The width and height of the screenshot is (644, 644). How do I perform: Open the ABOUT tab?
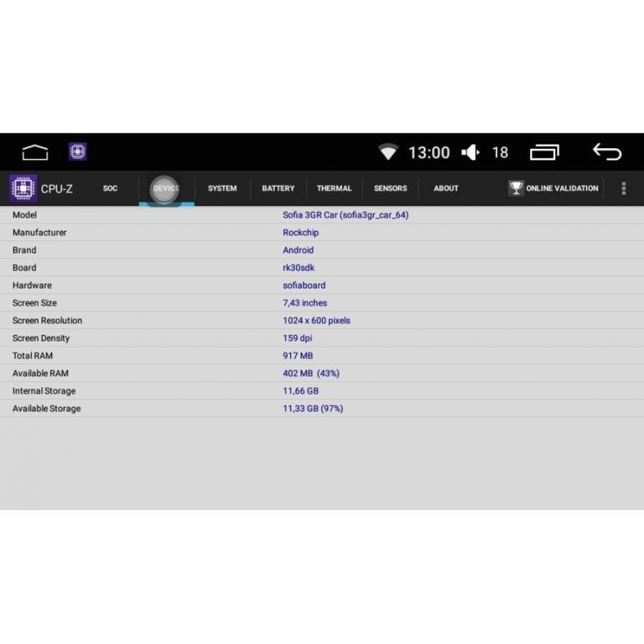tap(446, 188)
